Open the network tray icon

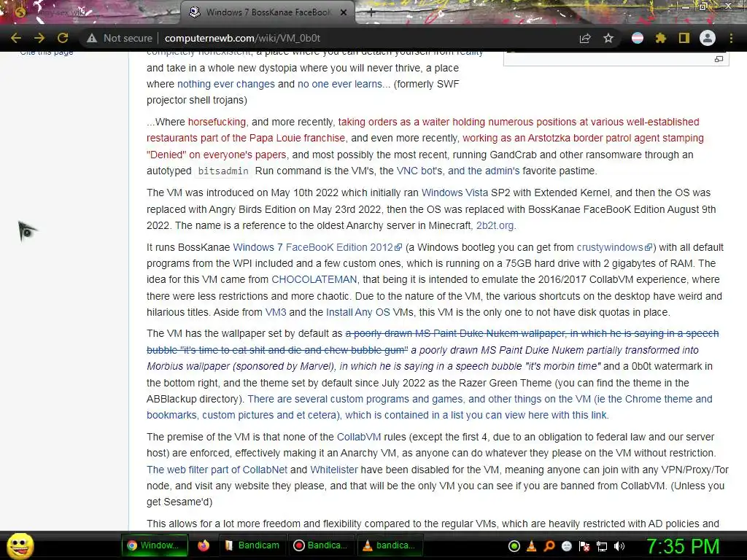(x=602, y=547)
